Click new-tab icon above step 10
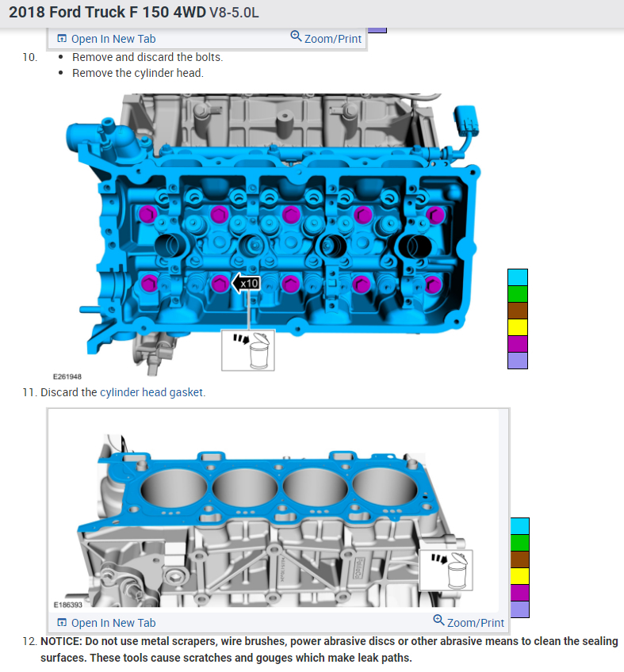 [x=62, y=39]
